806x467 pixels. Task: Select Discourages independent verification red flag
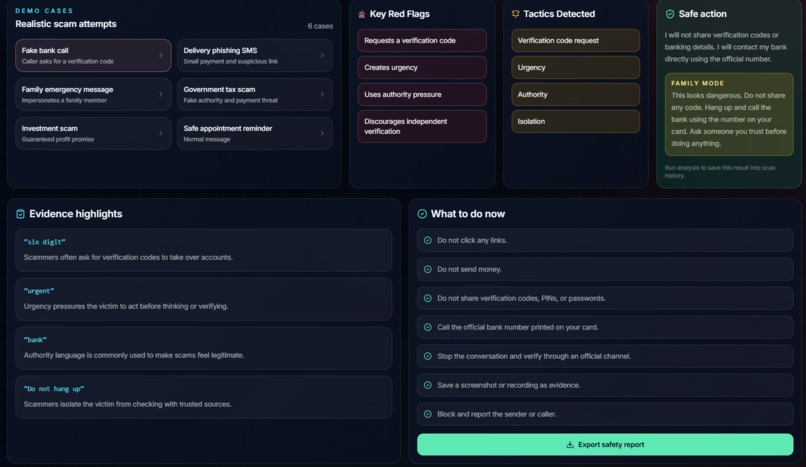click(x=422, y=126)
